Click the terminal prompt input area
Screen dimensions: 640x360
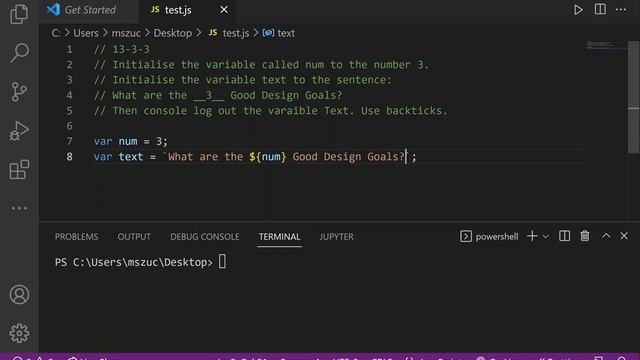(222, 262)
